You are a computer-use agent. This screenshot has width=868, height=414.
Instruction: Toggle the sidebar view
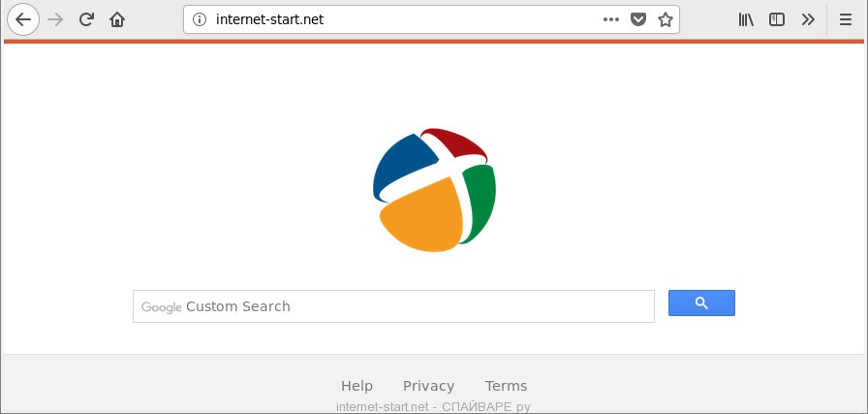(x=777, y=19)
